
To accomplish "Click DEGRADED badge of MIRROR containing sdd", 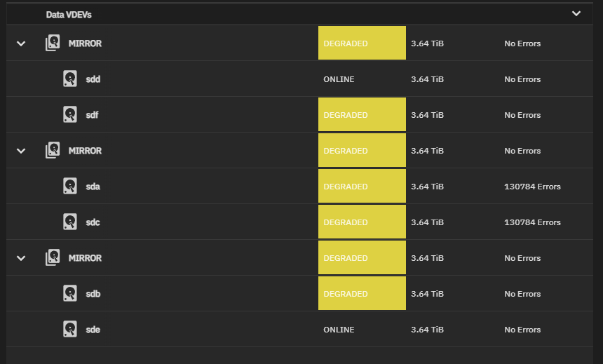I will pos(362,43).
